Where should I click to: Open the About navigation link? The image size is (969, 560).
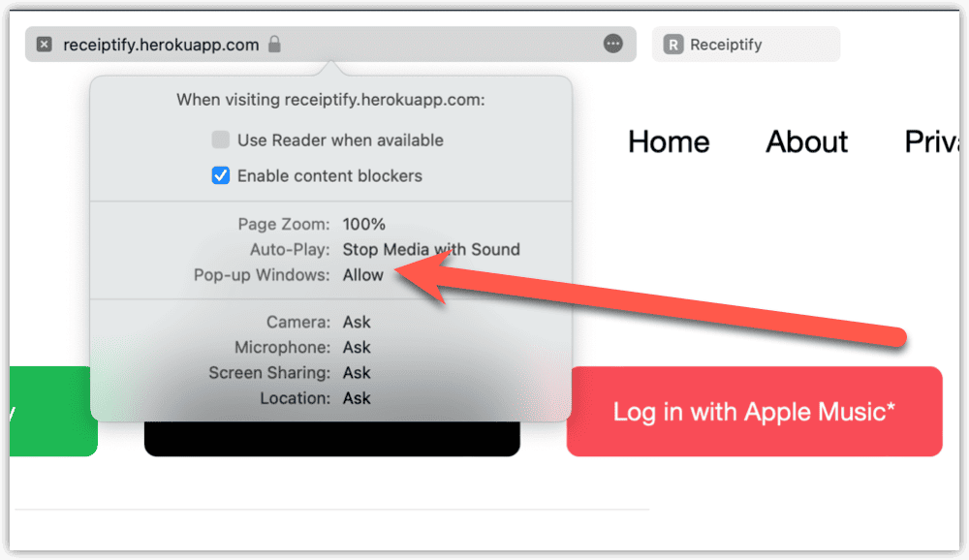click(806, 141)
